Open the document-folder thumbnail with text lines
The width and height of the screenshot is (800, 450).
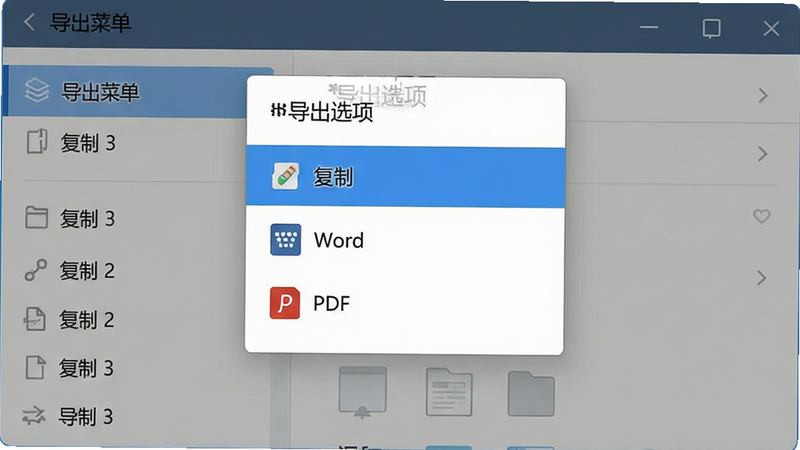[449, 391]
